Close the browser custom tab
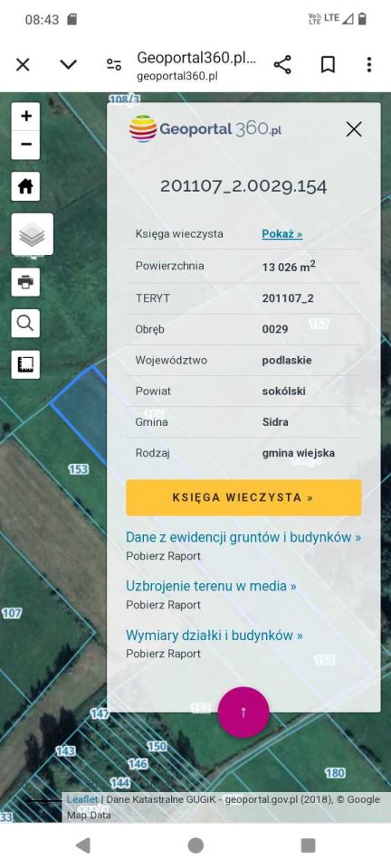This screenshot has width=391, height=868. click(23, 65)
